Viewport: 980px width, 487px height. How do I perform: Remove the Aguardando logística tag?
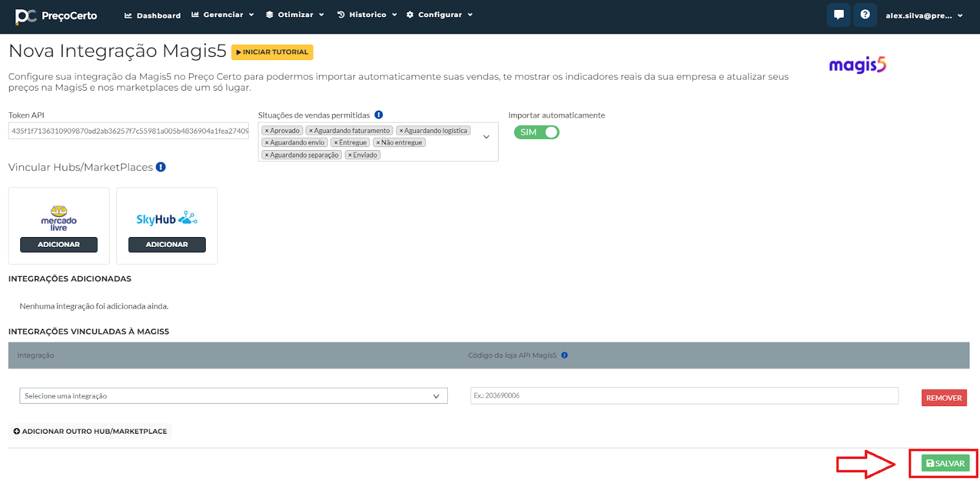(401, 130)
